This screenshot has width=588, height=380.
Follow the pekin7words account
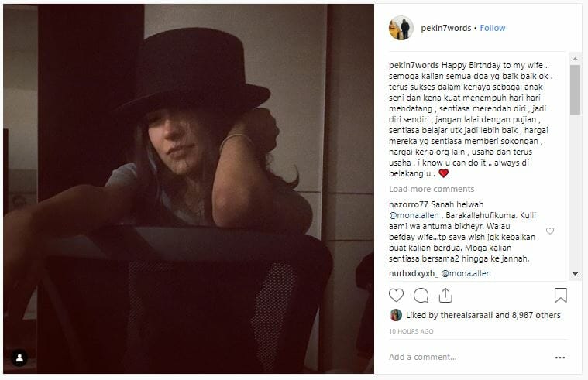[x=493, y=28]
